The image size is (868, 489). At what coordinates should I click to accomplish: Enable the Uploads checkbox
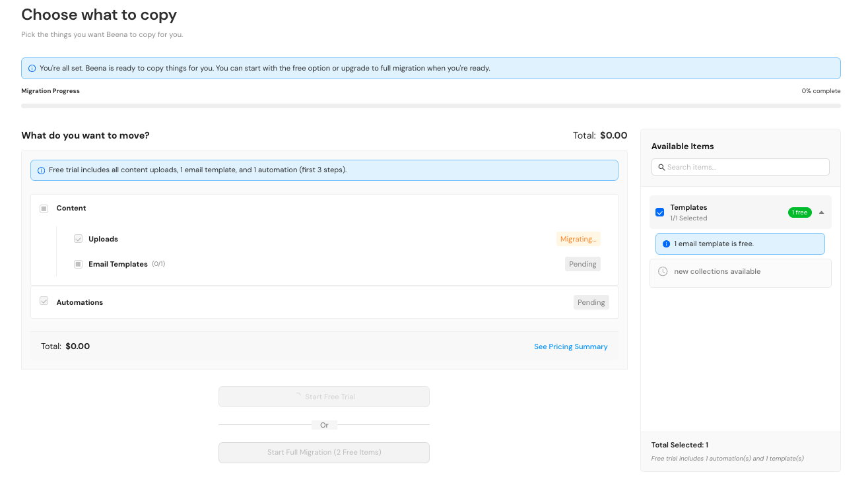click(78, 239)
